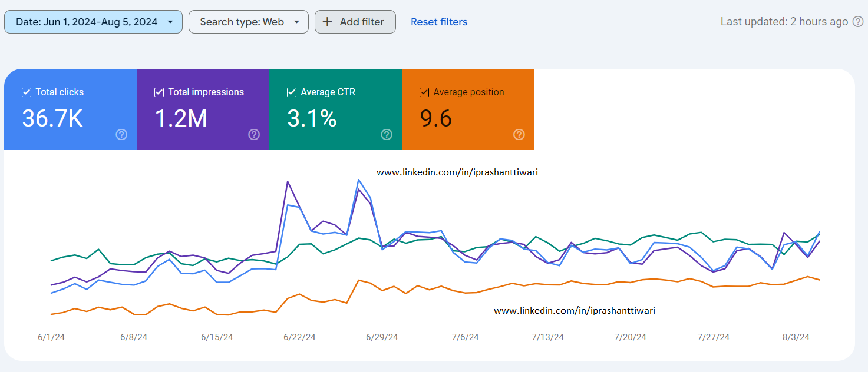Click help icon on Total clicks card
Viewport: 868px width, 372px height.
(x=121, y=135)
